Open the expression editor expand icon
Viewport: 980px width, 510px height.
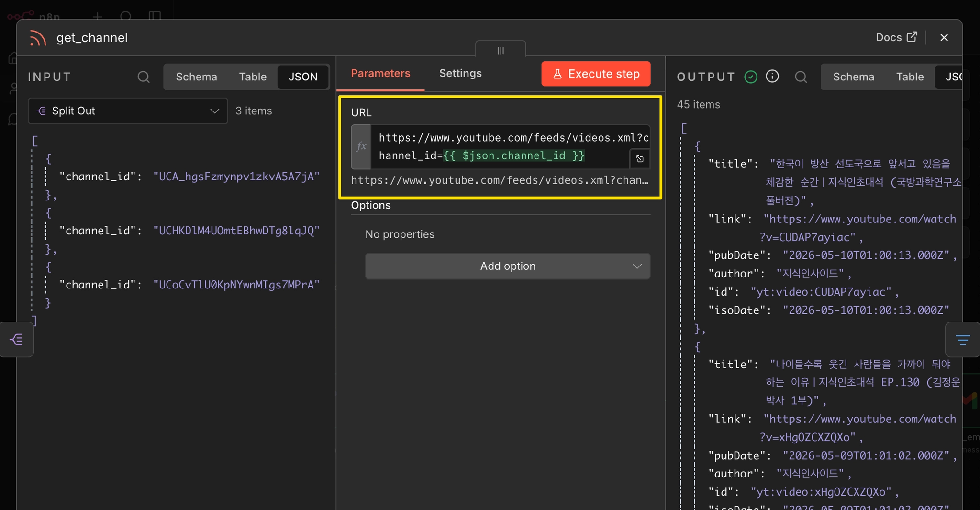point(640,159)
